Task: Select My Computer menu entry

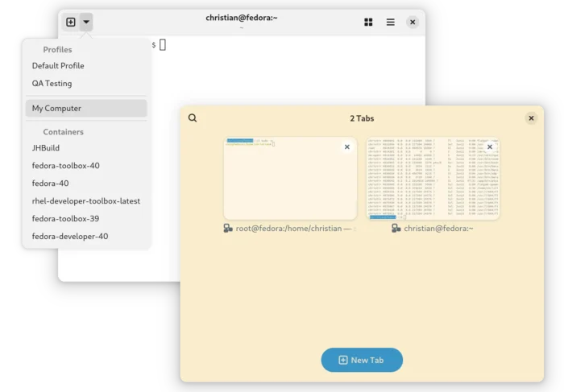Action: point(56,109)
